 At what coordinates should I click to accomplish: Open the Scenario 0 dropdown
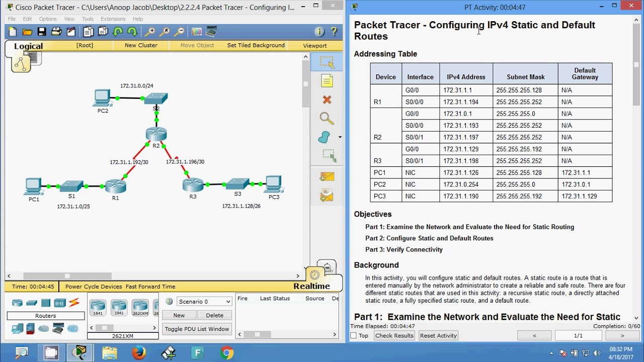[x=204, y=302]
